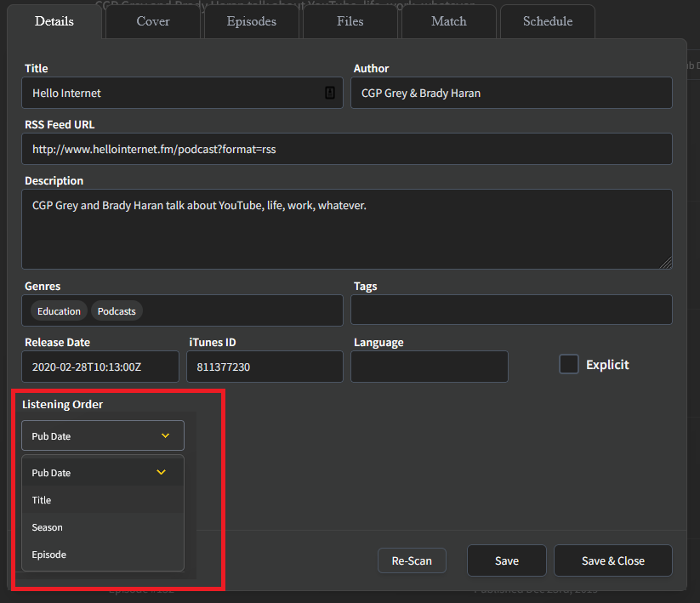Select Pub Date from the list
Viewport: 700px width, 603px height.
pos(103,473)
